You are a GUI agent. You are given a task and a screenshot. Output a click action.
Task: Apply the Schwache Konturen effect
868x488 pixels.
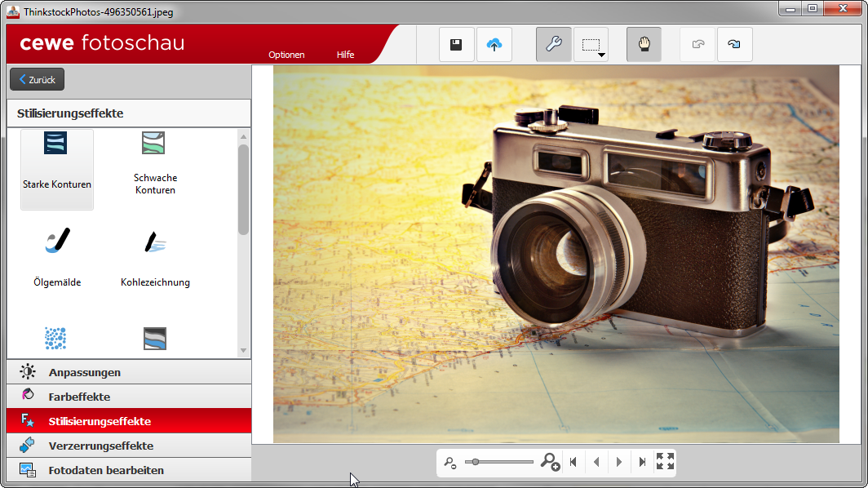(155, 169)
